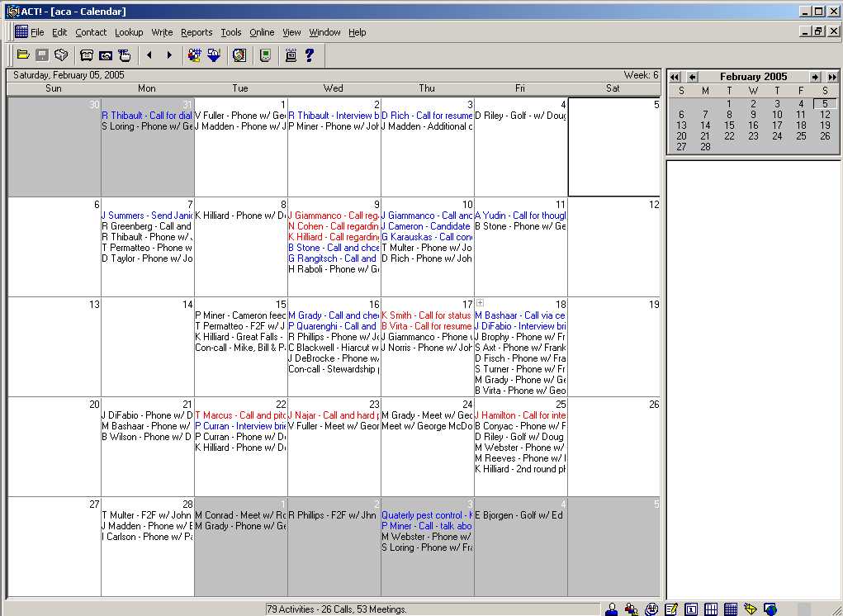This screenshot has height=616, width=843.
Task: Select day 14 in the mini calendar
Action: (705, 126)
